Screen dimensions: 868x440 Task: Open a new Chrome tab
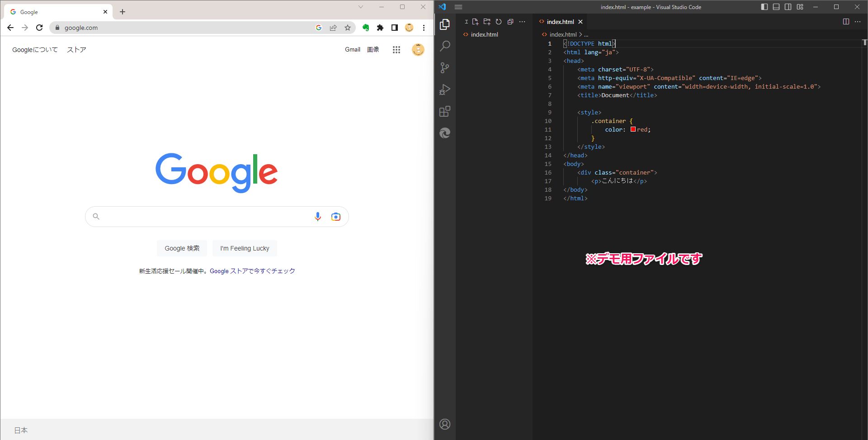[x=123, y=12]
